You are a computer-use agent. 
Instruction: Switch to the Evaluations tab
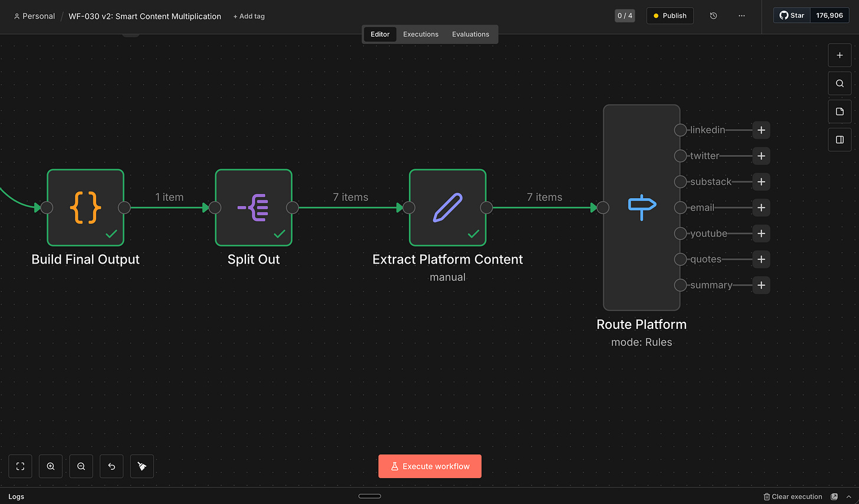click(470, 34)
